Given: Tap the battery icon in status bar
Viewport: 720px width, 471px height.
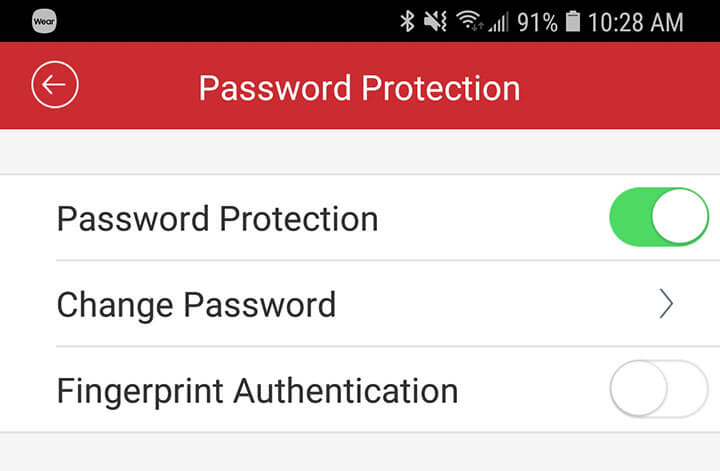Looking at the screenshot, I should [x=573, y=22].
